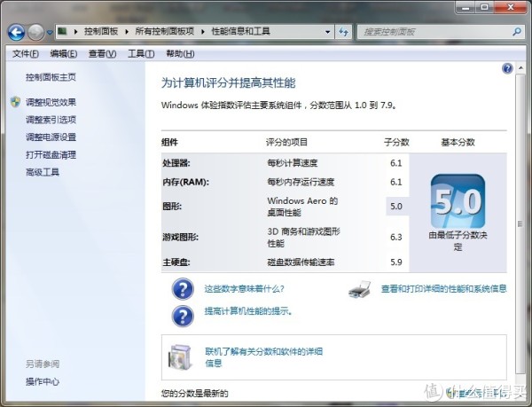Click the blue help icon at top right

pyautogui.click(x=507, y=68)
